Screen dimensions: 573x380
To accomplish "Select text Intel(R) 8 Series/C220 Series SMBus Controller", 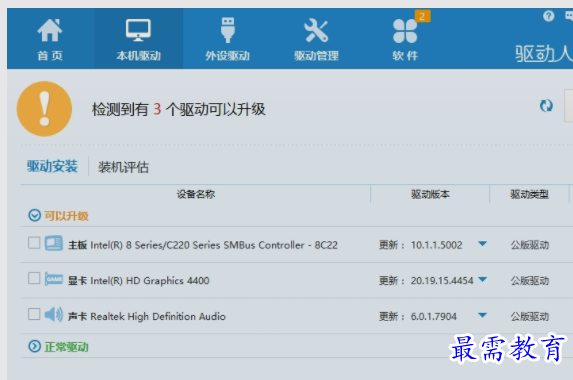I will (197, 245).
